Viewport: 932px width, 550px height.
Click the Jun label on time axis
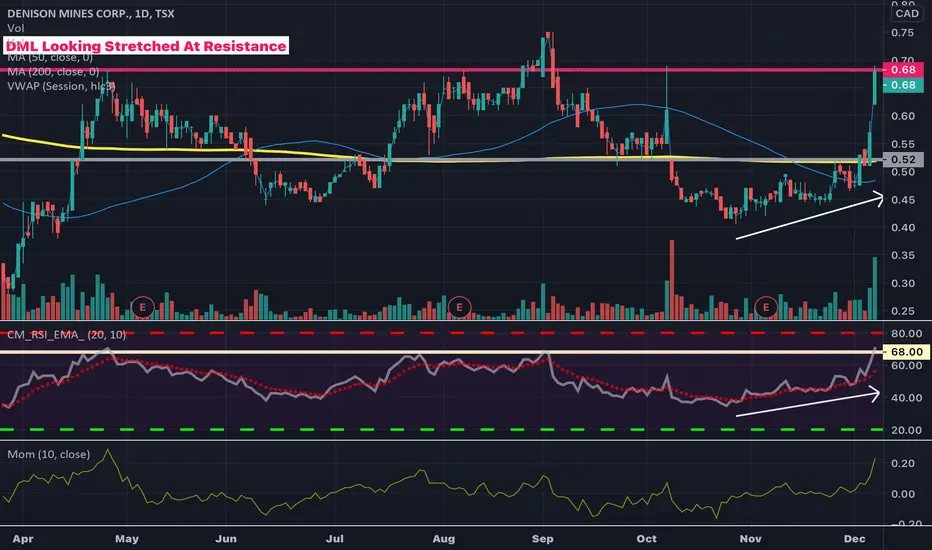225,539
